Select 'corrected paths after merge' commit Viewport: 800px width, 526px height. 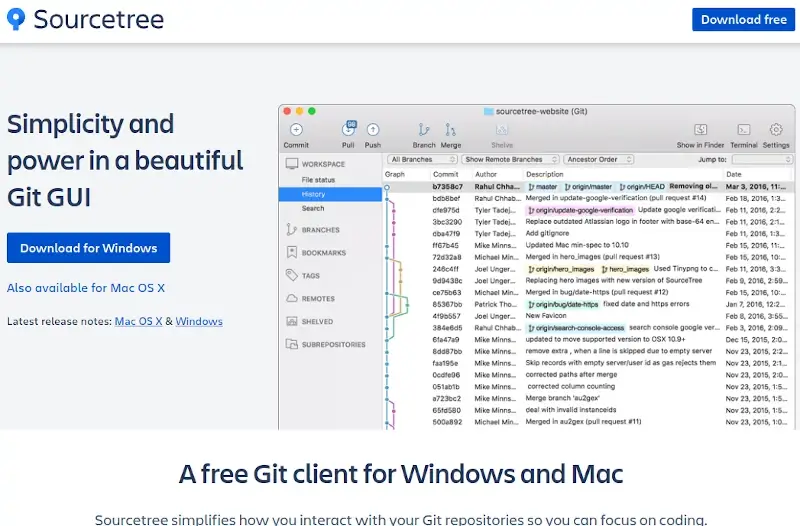588,374
